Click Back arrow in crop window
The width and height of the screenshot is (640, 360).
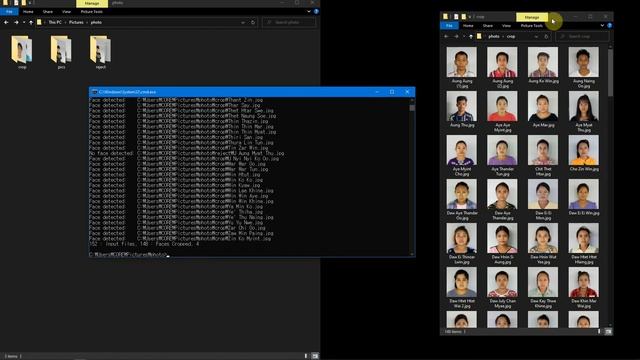click(x=446, y=36)
